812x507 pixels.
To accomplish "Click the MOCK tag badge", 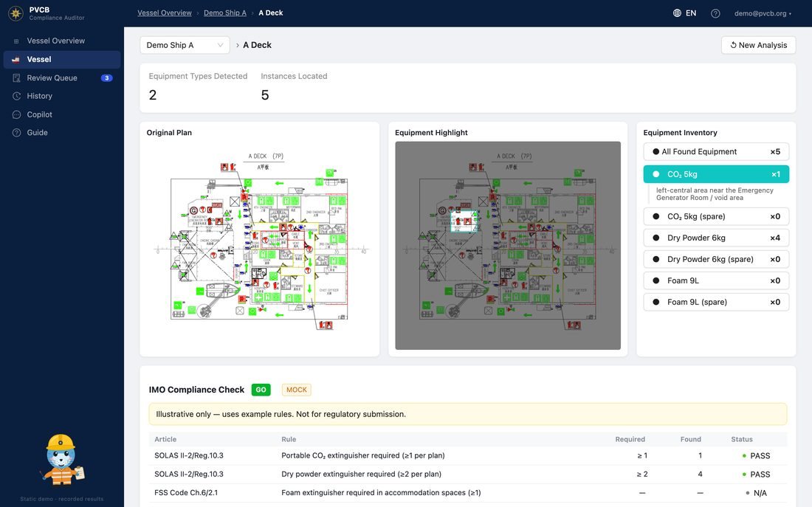I will (x=297, y=390).
